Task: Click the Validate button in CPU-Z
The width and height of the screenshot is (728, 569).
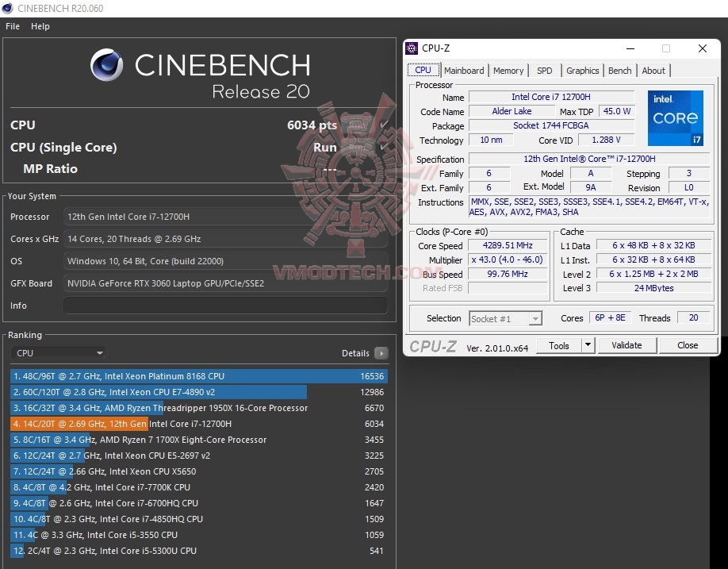Action: [x=626, y=345]
